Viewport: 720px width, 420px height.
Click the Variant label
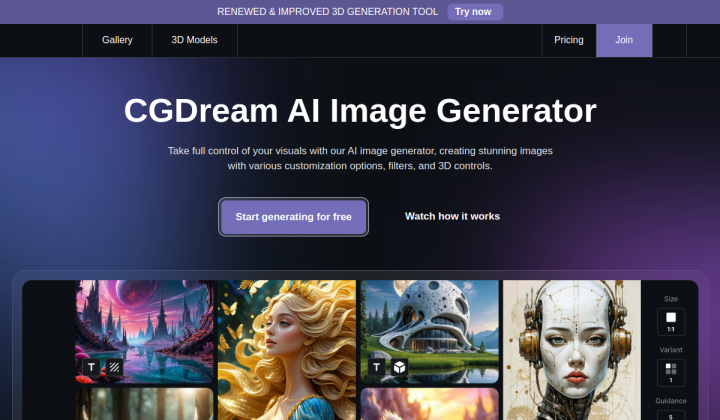(671, 350)
